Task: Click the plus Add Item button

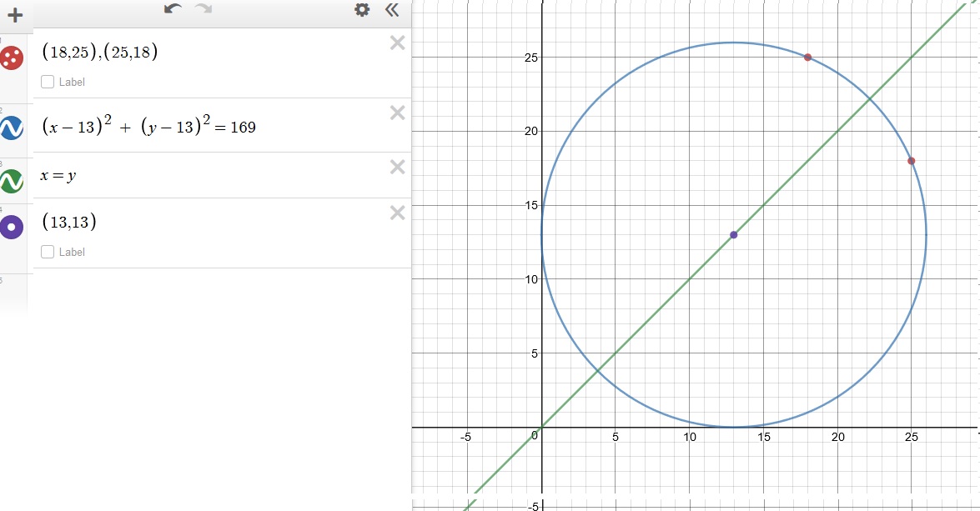Action: [14, 14]
